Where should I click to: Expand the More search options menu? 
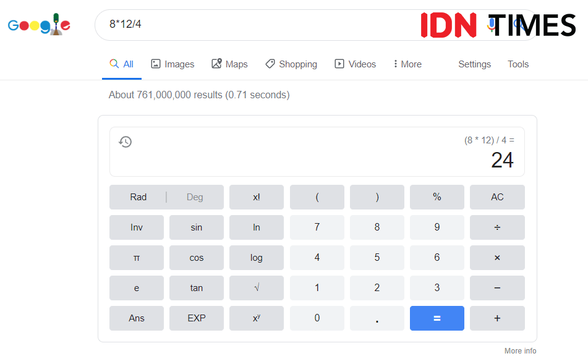coord(407,64)
